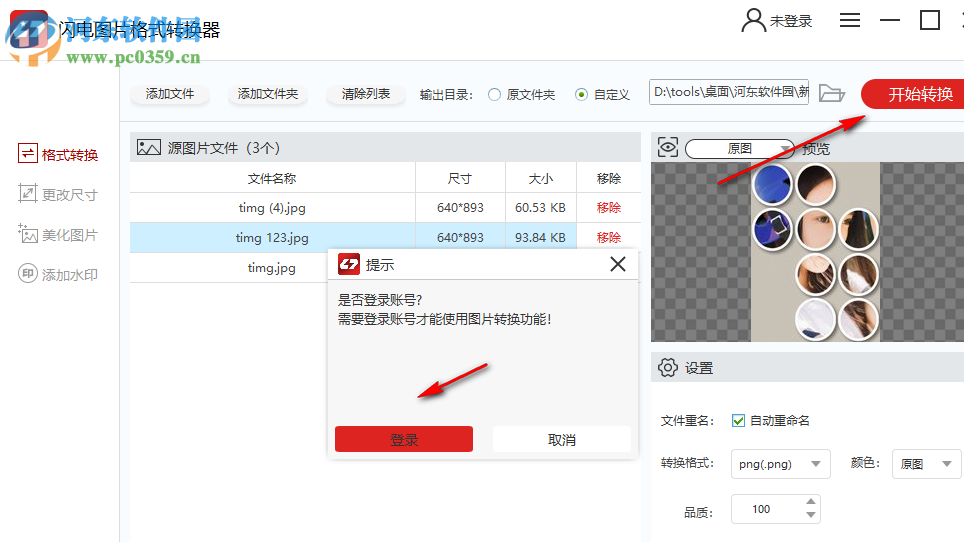
Task: Decrease quality with the down stepper arrow
Action: pos(811,515)
